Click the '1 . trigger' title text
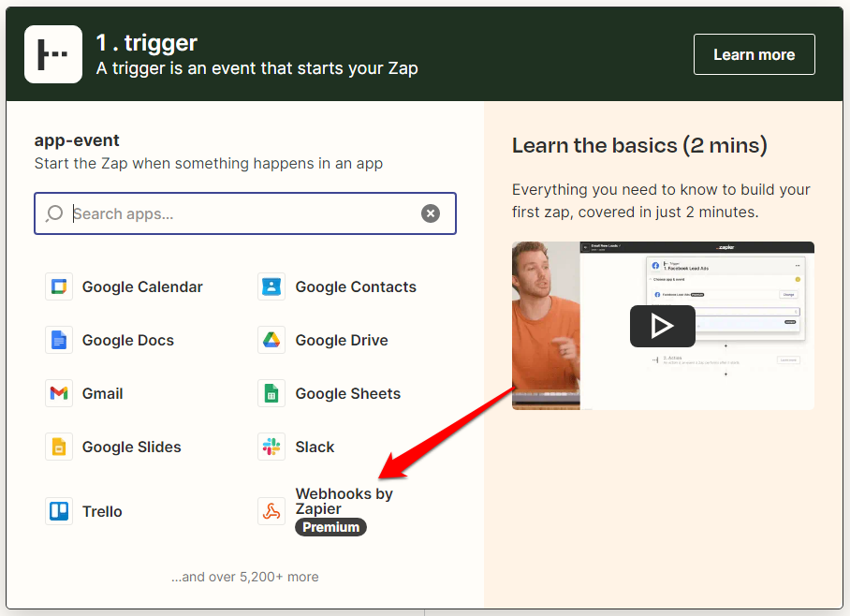 (147, 43)
